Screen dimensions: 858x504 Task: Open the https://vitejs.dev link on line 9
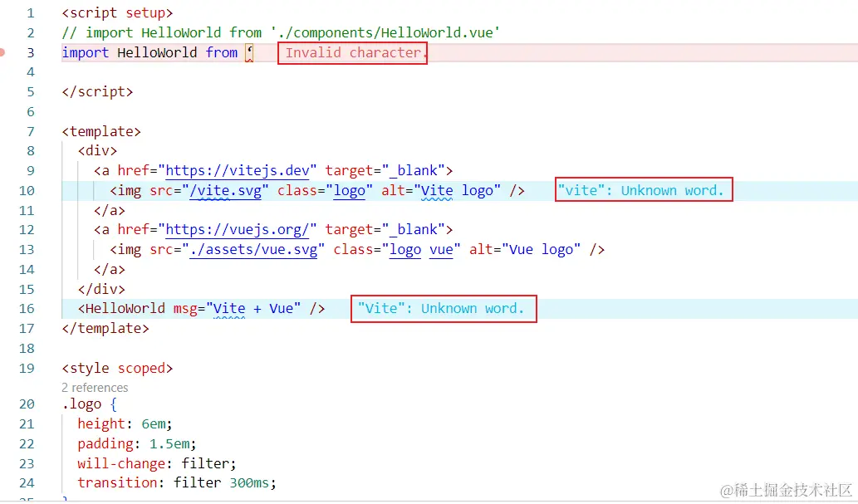tap(238, 171)
